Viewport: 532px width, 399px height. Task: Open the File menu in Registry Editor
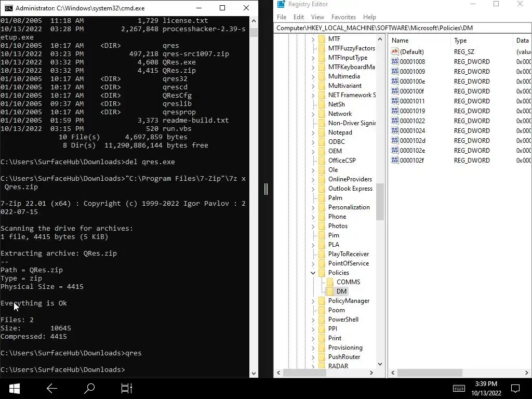(281, 17)
